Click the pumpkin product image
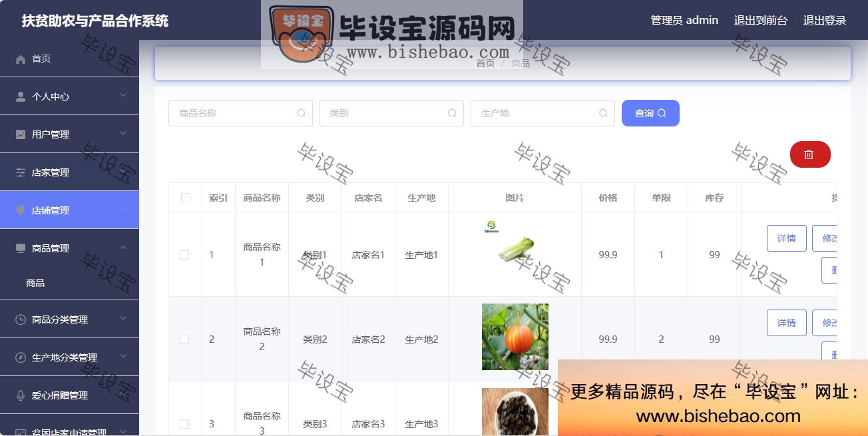Viewport: 868px width, 436px height. [x=515, y=337]
